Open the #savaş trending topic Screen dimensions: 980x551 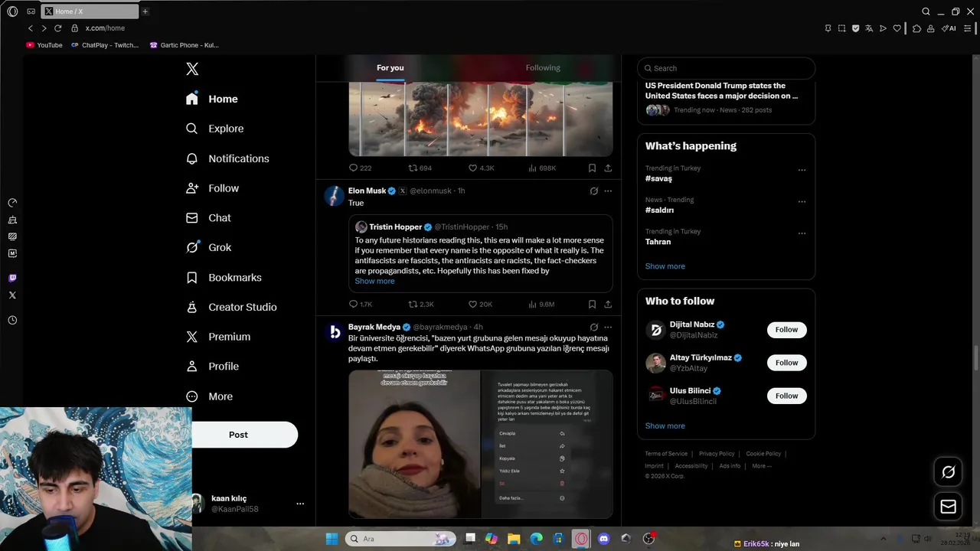(x=658, y=178)
